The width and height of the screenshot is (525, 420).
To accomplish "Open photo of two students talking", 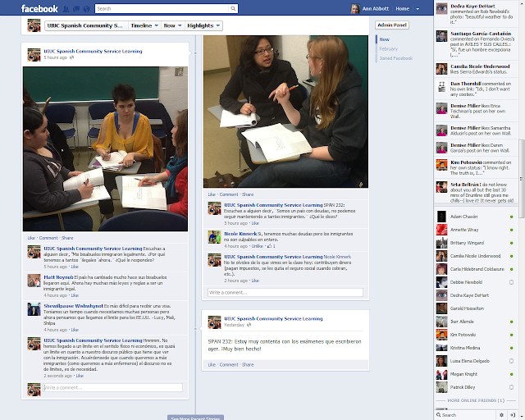I will click(x=285, y=112).
